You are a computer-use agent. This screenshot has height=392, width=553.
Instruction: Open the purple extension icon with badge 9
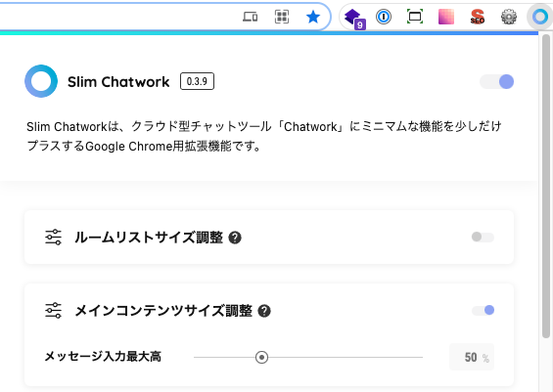pos(354,19)
